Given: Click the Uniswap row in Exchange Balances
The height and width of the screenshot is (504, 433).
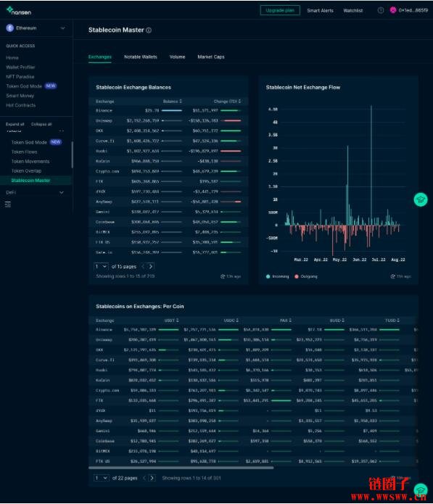Looking at the screenshot, I should [168, 120].
